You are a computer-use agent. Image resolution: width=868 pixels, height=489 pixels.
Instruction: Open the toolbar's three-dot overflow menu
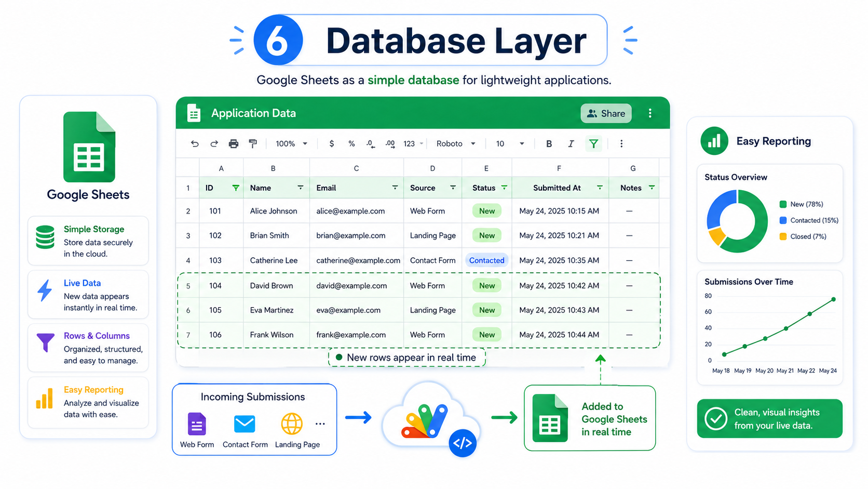tap(621, 144)
